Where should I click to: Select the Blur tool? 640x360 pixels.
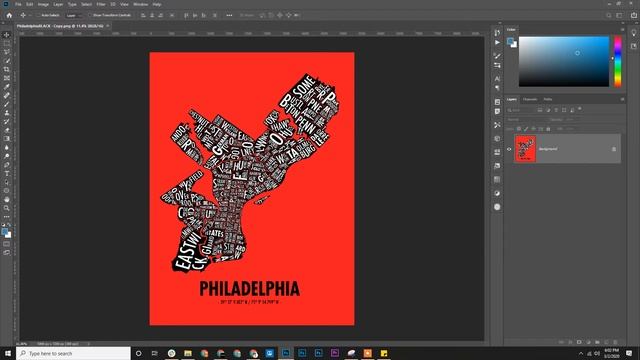click(x=7, y=147)
